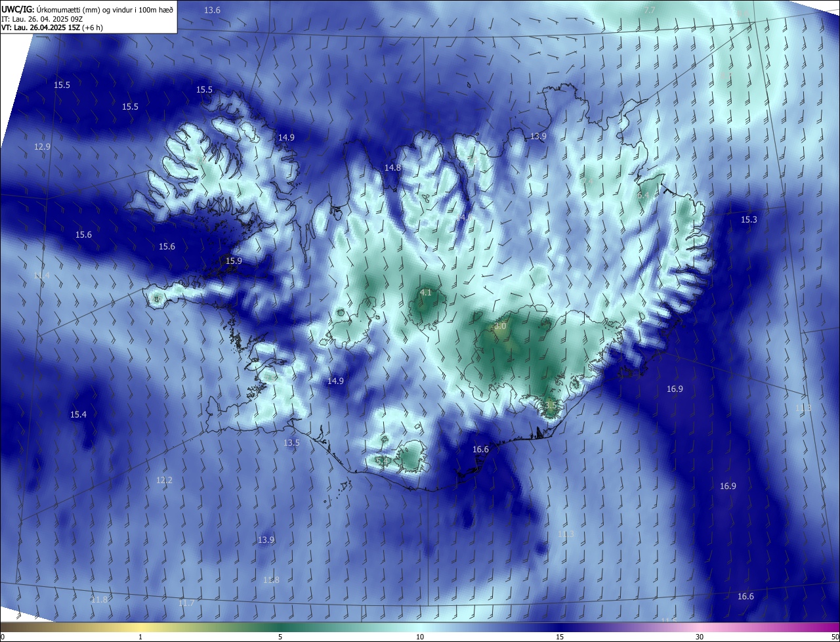
Task: Click the 13.5 value label
Action: point(291,443)
